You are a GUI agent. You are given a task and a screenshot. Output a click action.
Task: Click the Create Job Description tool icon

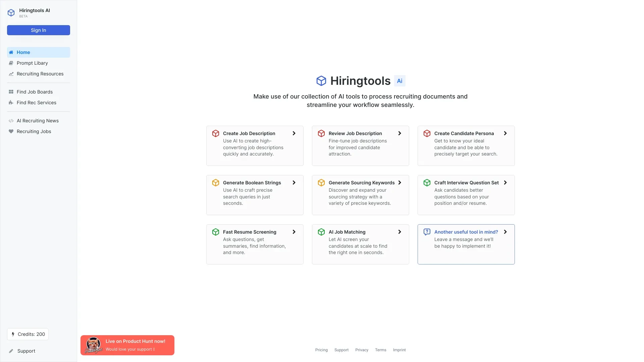[x=215, y=133]
